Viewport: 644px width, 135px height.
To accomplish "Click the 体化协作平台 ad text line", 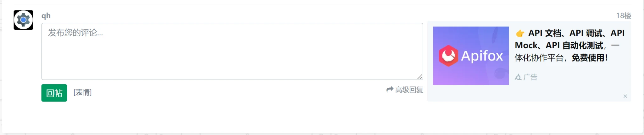I will tap(539, 58).
